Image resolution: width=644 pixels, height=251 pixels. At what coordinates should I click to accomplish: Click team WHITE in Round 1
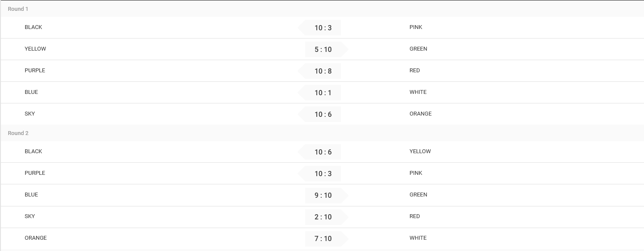(418, 92)
